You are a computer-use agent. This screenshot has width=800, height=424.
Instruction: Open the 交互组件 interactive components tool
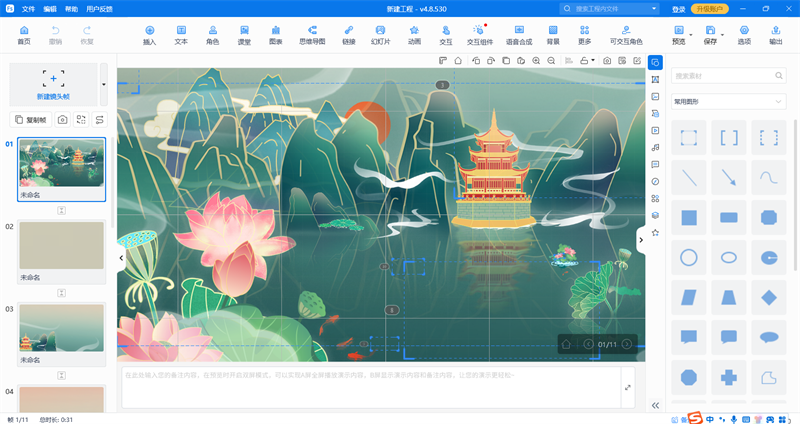pos(480,35)
